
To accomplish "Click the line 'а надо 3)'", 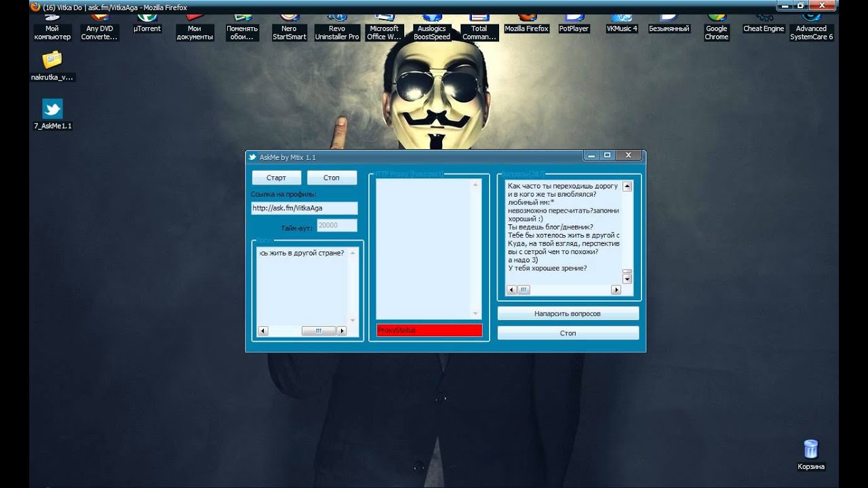I will point(523,260).
